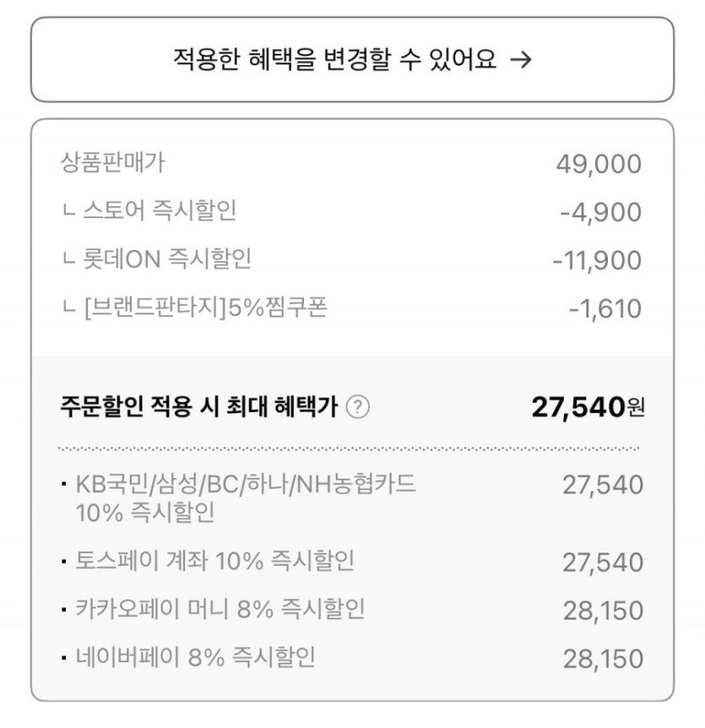Click the -11,900 롯데ON discount amount

pyautogui.click(x=597, y=260)
